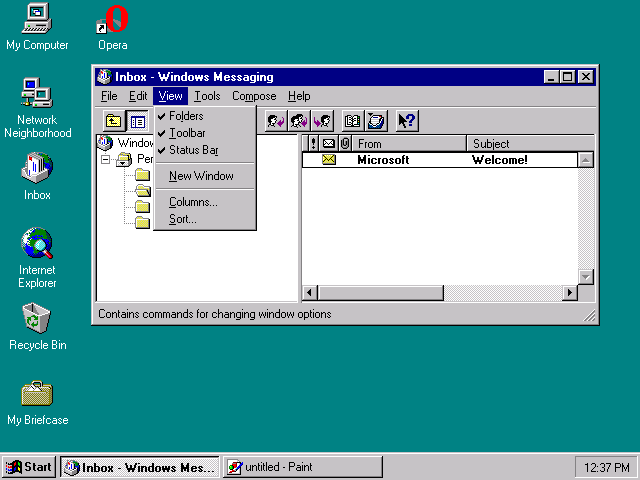Select the Microsoft sender text
Viewport: 640px width, 480px height.
tap(383, 160)
